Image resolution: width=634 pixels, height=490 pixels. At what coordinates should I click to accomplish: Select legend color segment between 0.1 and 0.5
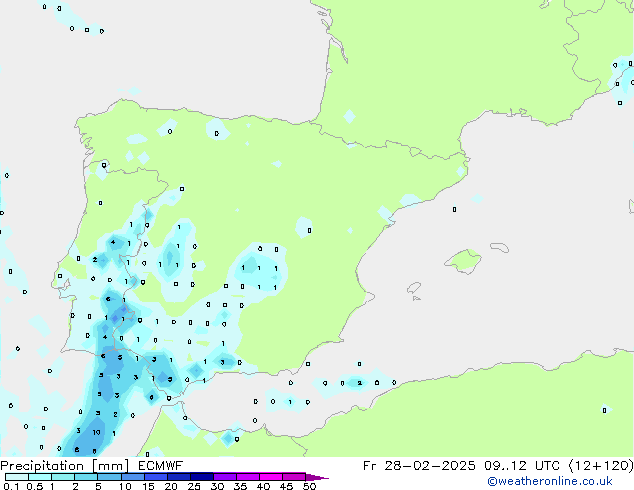pyautogui.click(x=17, y=477)
